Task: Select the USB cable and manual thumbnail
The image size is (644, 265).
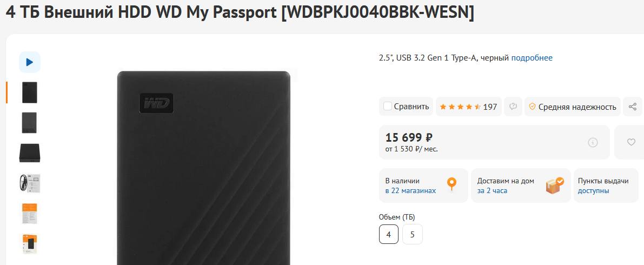Action: click(30, 183)
